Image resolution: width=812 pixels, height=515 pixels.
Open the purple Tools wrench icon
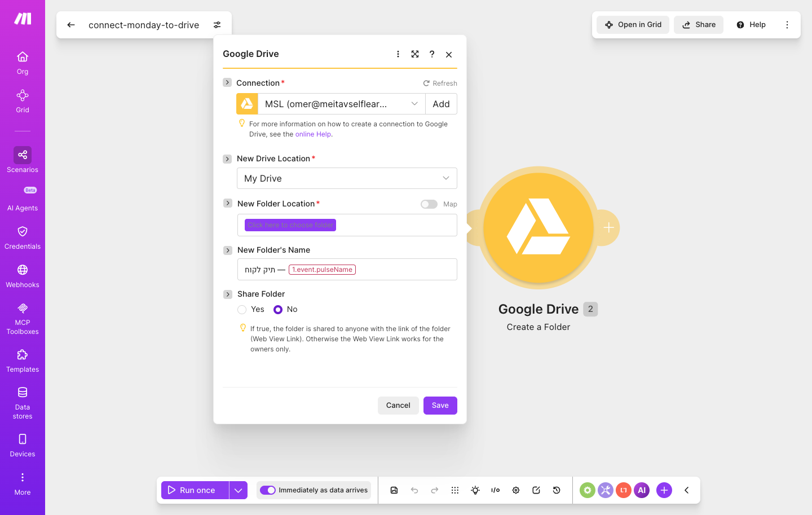click(x=606, y=490)
